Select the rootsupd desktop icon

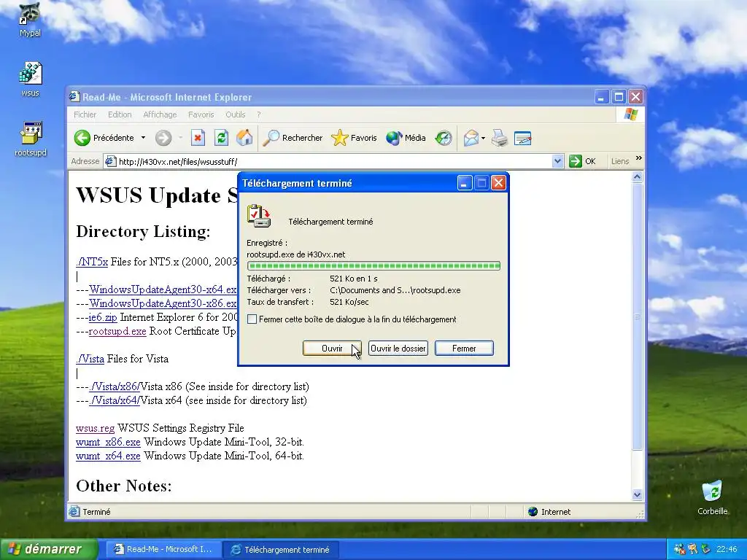click(x=31, y=139)
